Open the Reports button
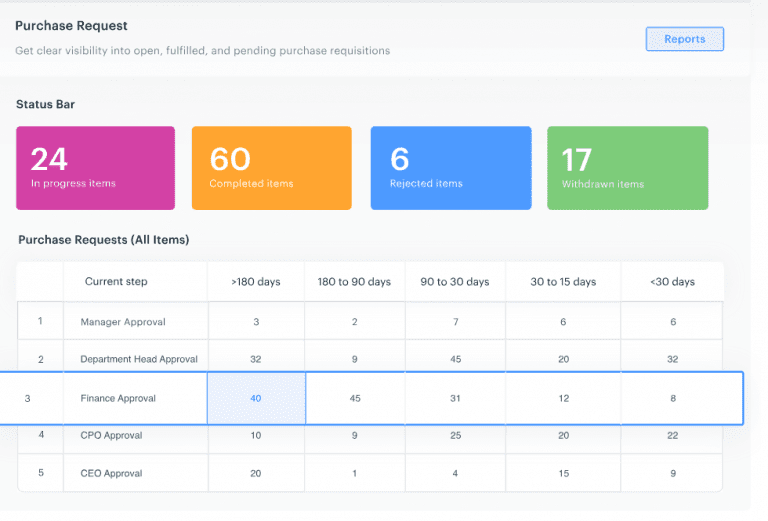 click(x=684, y=39)
